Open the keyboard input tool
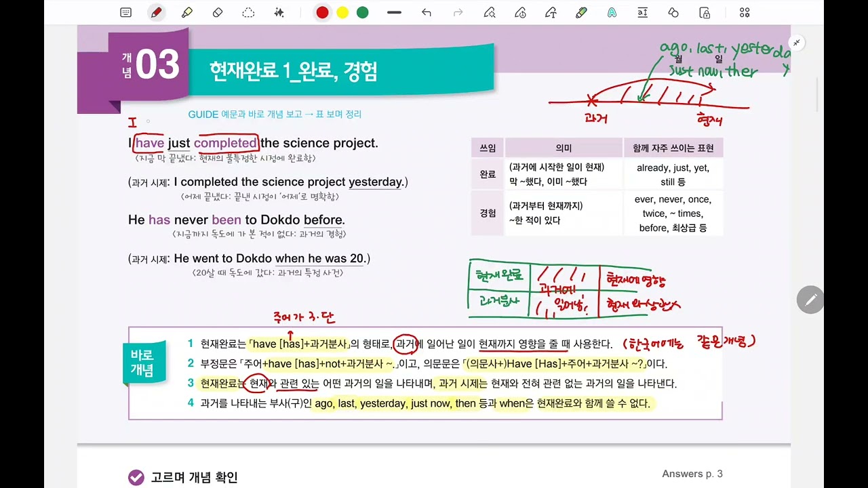The width and height of the screenshot is (868, 488). (x=125, y=12)
